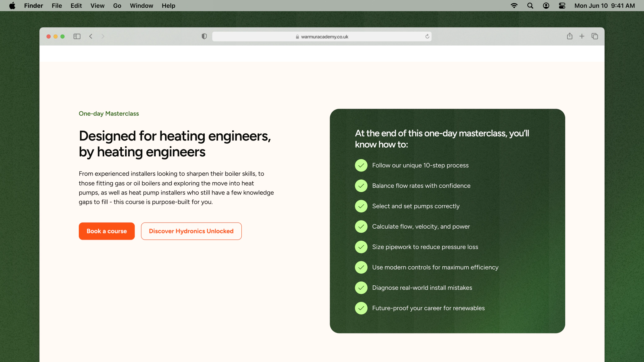Click checkmark beside Diagnose real-world install mistakes
Screen dimensions: 644x362
pyautogui.click(x=361, y=288)
